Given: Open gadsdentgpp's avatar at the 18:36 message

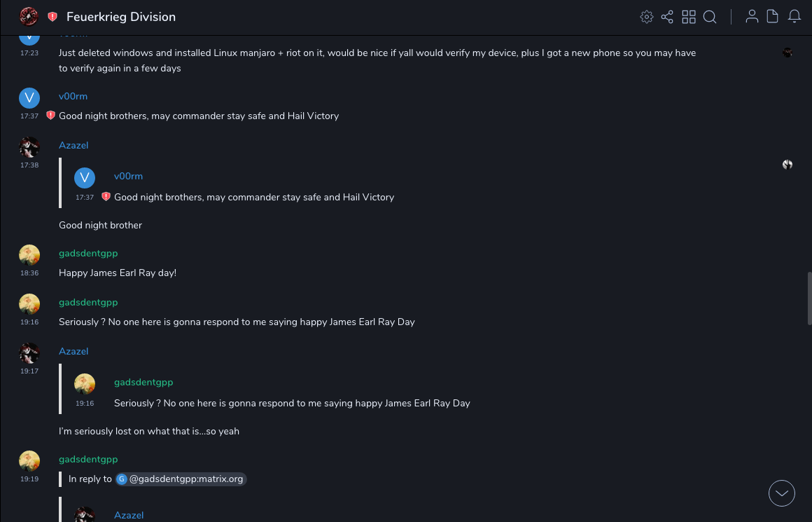Looking at the screenshot, I should coord(29,255).
